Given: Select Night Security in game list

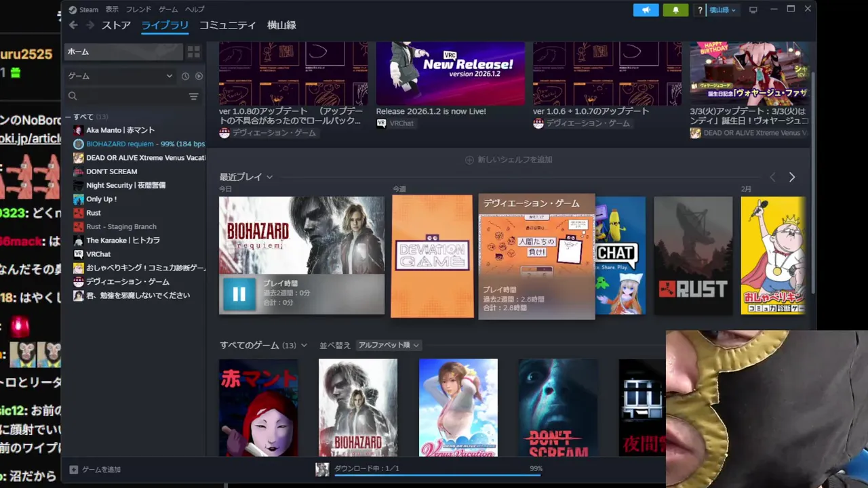Looking at the screenshot, I should (119, 185).
